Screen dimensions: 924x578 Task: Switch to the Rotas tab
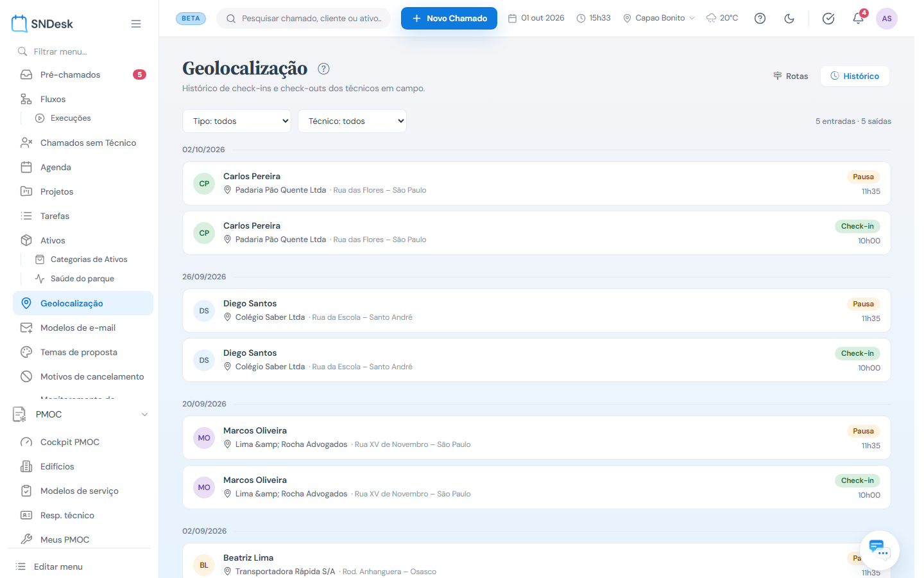[x=791, y=76]
